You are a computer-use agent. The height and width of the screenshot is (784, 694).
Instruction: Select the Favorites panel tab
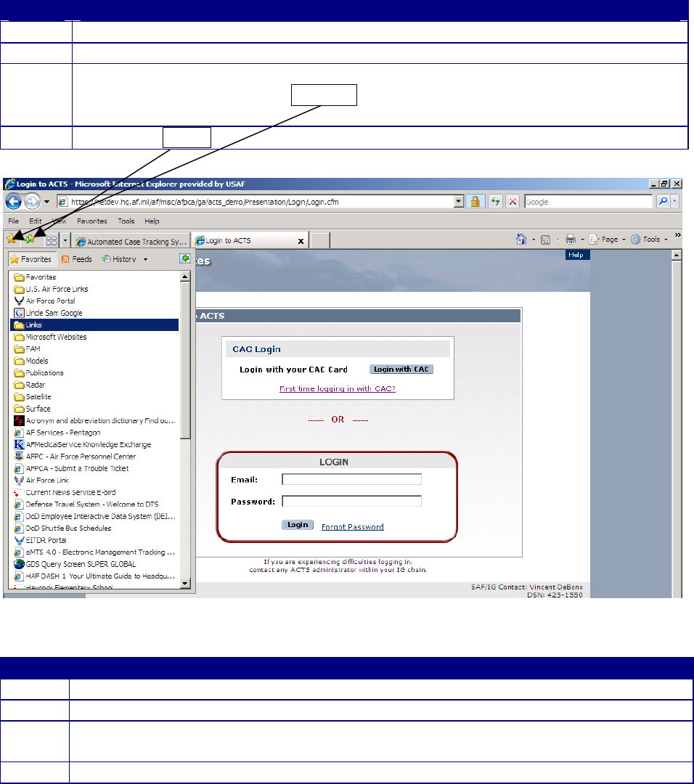pos(30,259)
